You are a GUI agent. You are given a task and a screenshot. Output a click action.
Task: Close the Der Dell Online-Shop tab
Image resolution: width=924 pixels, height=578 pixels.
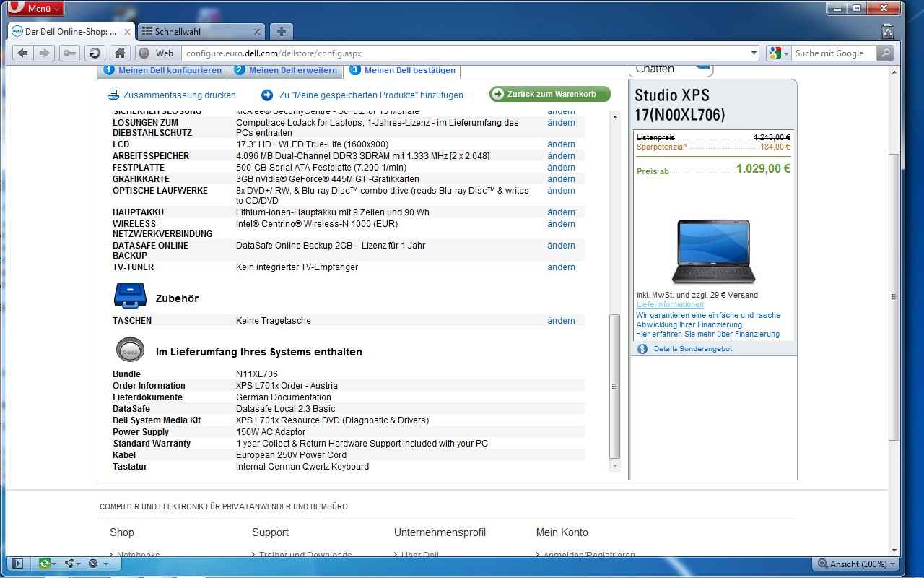[x=128, y=31]
